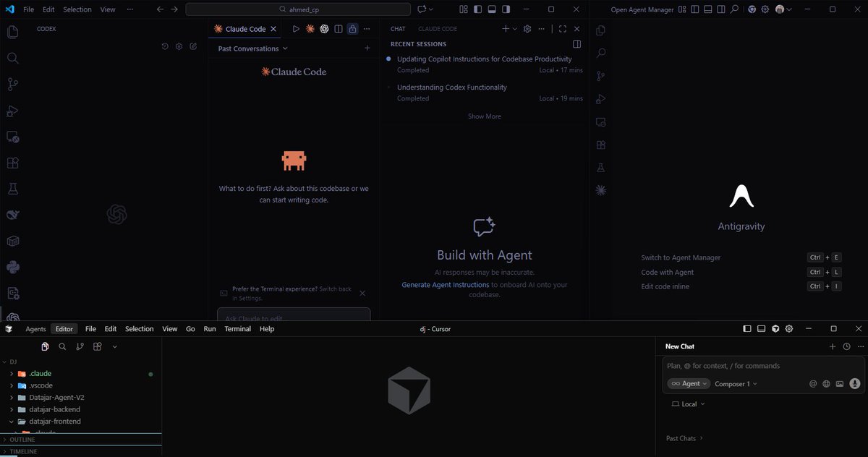Open the Composer 1 model dropdown

(x=736, y=384)
